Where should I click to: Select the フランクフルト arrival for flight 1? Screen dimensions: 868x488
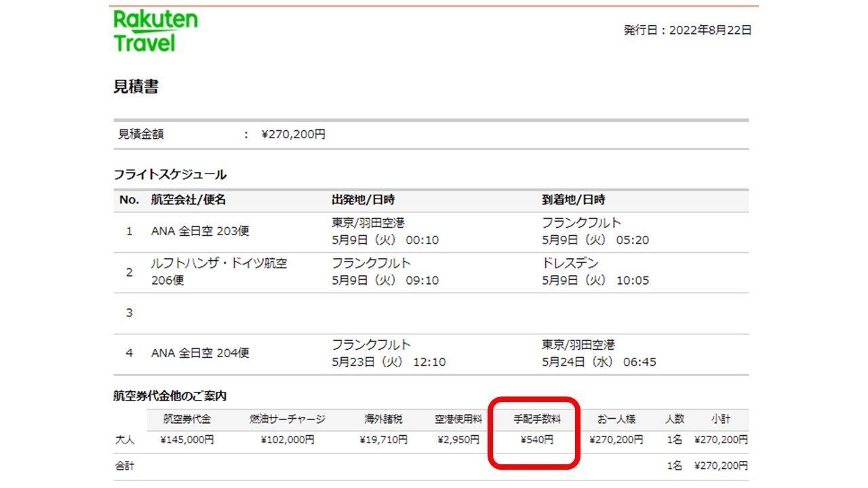tap(578, 222)
